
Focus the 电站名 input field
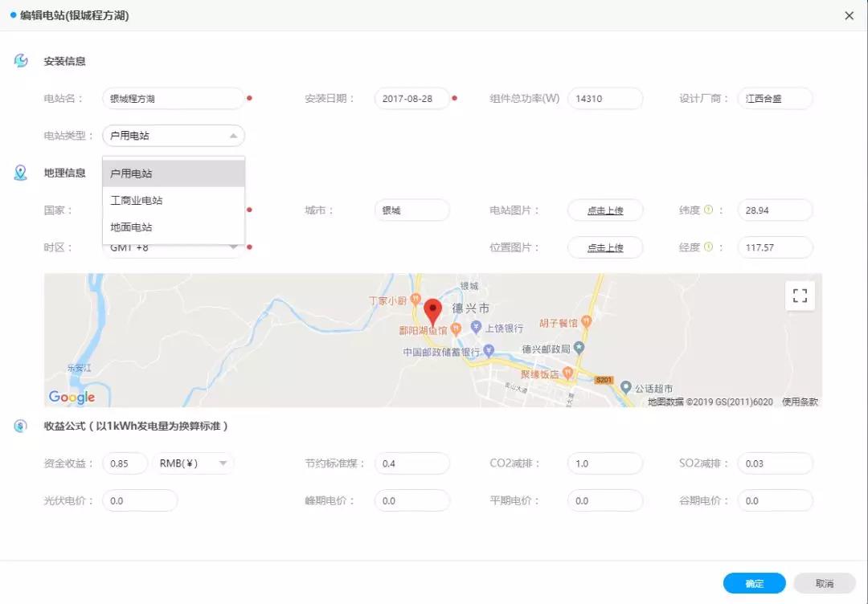174,99
